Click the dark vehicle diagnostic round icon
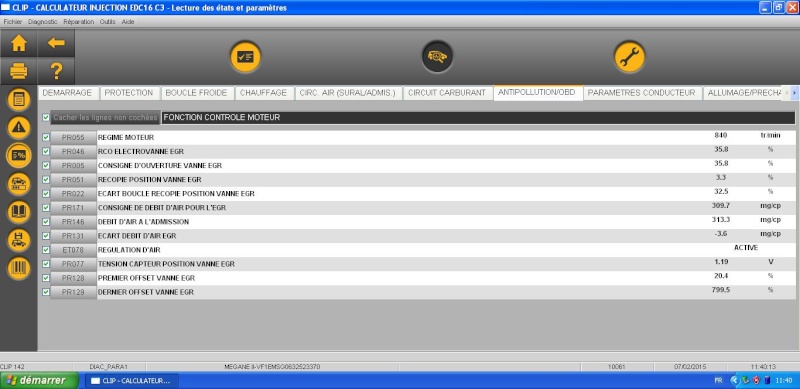The width and height of the screenshot is (800, 389). (437, 57)
